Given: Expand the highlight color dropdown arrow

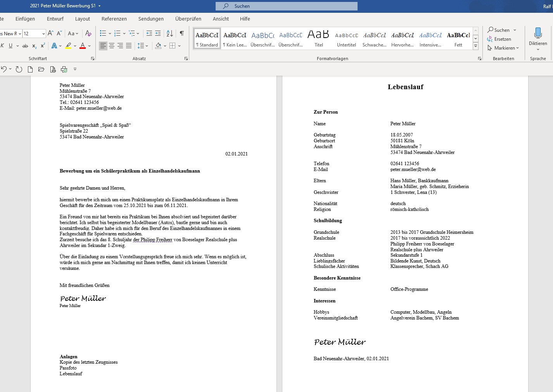Looking at the screenshot, I should click(75, 46).
